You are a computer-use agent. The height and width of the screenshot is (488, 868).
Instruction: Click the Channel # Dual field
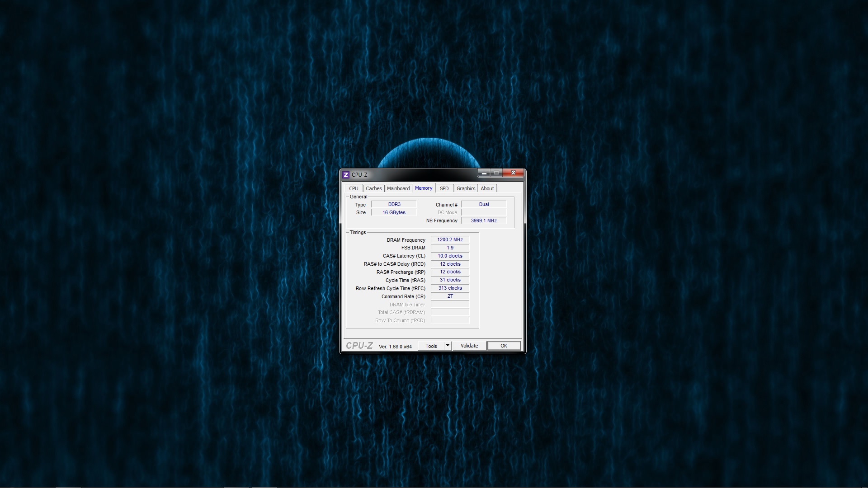pyautogui.click(x=484, y=205)
